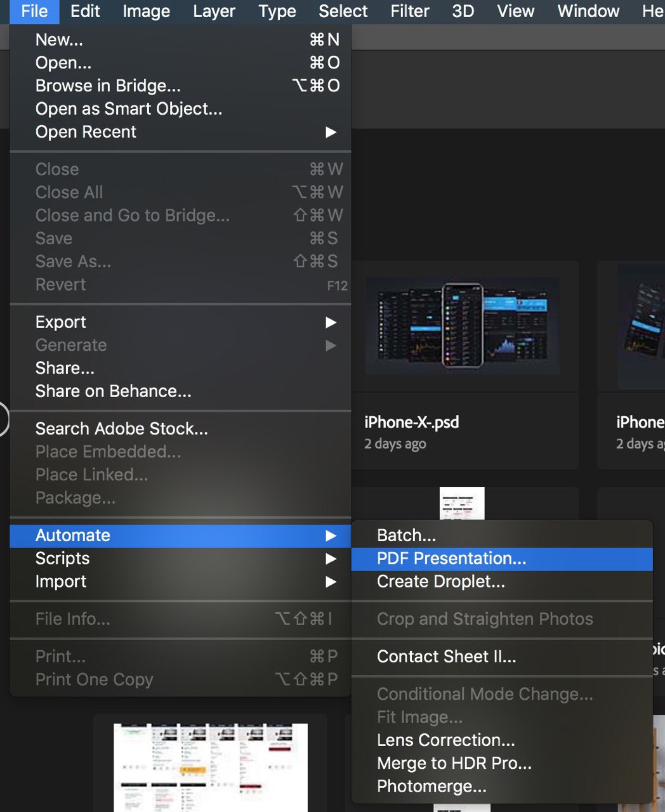Choose Batch... in Automate submenu
This screenshot has width=665, height=812.
pyautogui.click(x=502, y=536)
